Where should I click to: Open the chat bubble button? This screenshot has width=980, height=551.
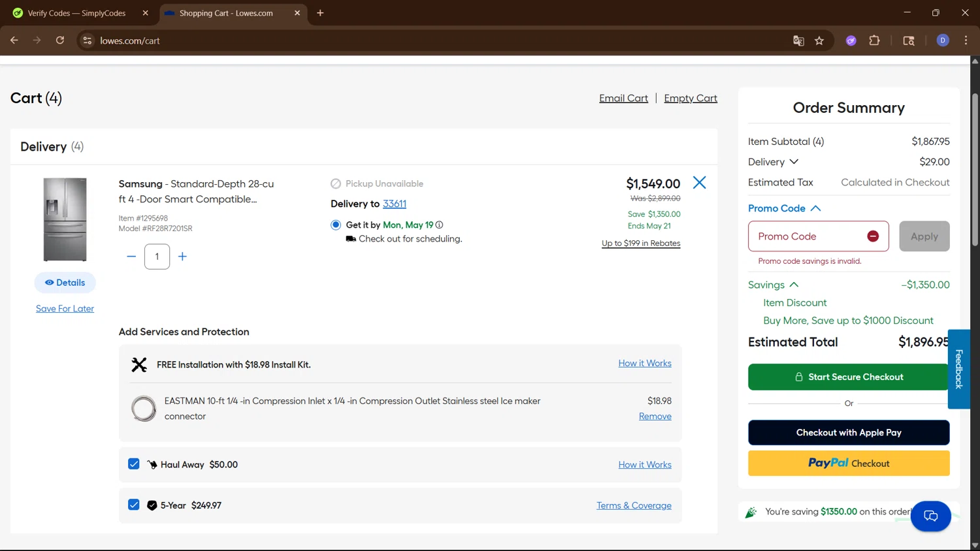tap(930, 516)
